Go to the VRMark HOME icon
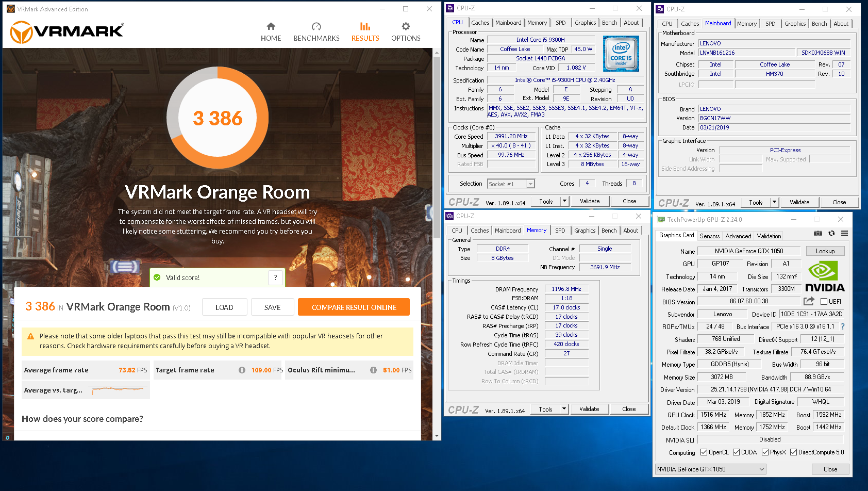This screenshot has height=491, width=868. 271,26
